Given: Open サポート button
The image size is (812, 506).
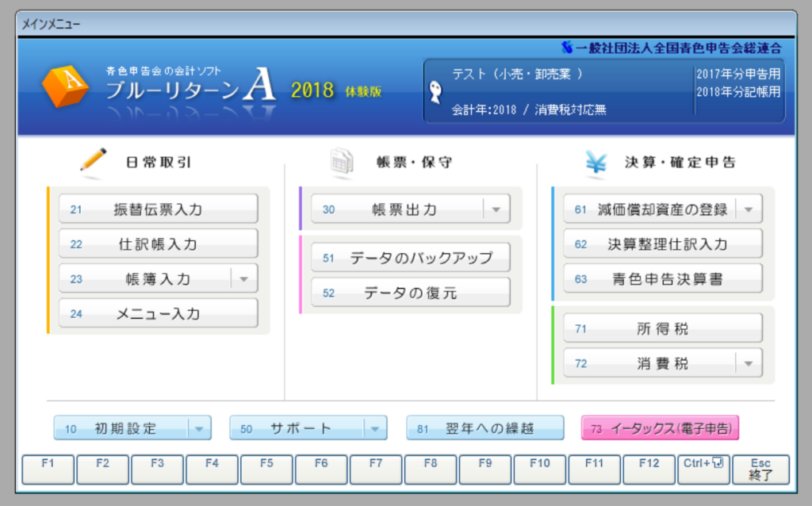Looking at the screenshot, I should (x=297, y=427).
